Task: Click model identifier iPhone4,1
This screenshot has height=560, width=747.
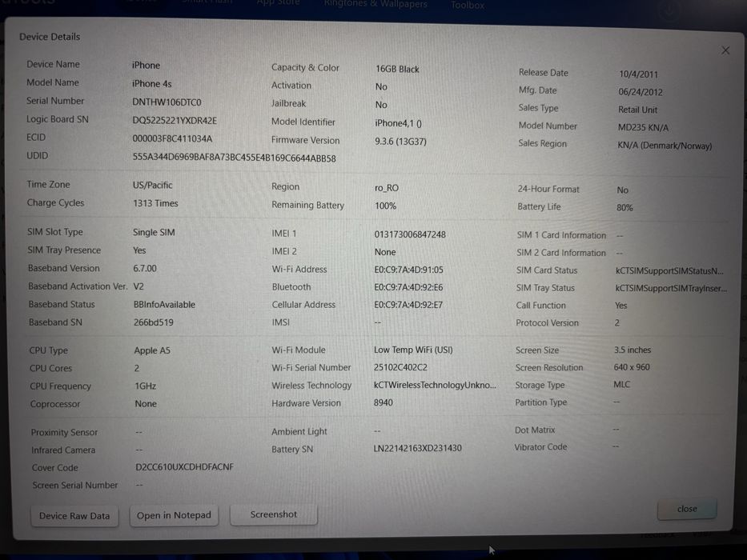Action: (x=398, y=123)
